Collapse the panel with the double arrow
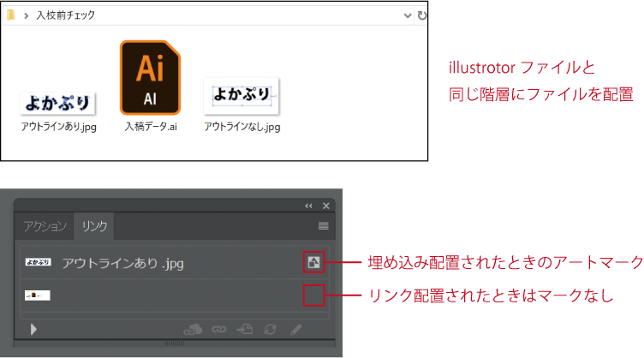 (x=308, y=206)
